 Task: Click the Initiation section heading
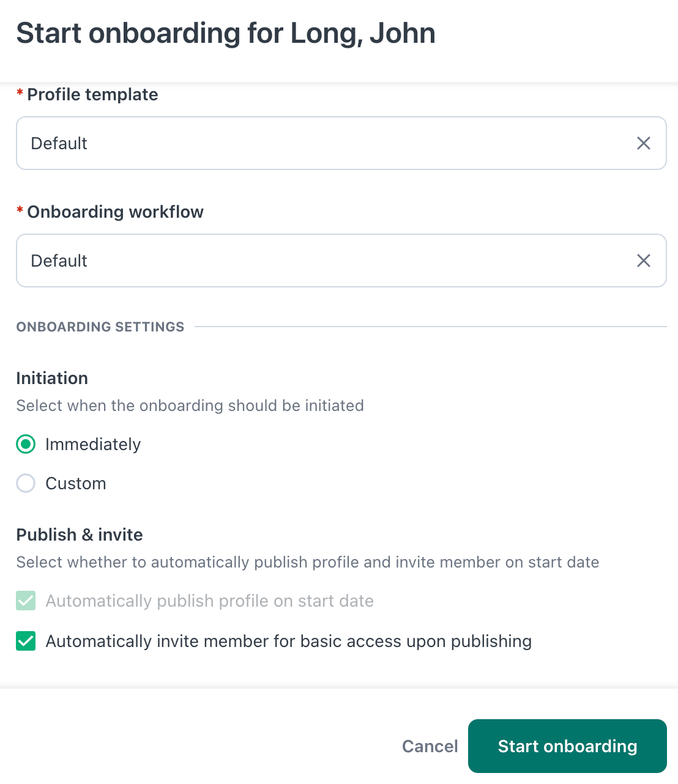click(x=51, y=378)
